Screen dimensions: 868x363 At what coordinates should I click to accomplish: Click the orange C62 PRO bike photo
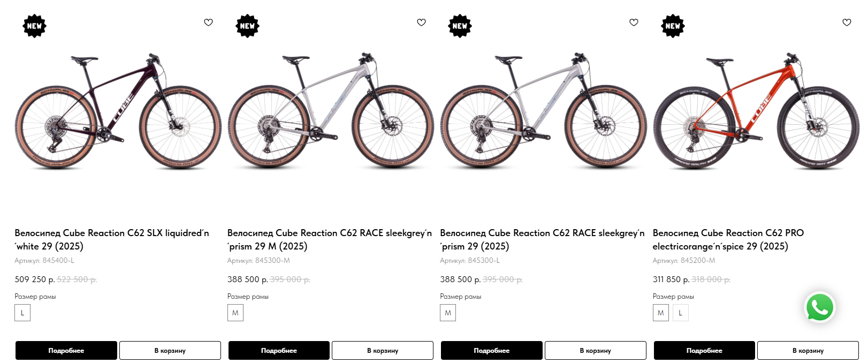pyautogui.click(x=756, y=112)
